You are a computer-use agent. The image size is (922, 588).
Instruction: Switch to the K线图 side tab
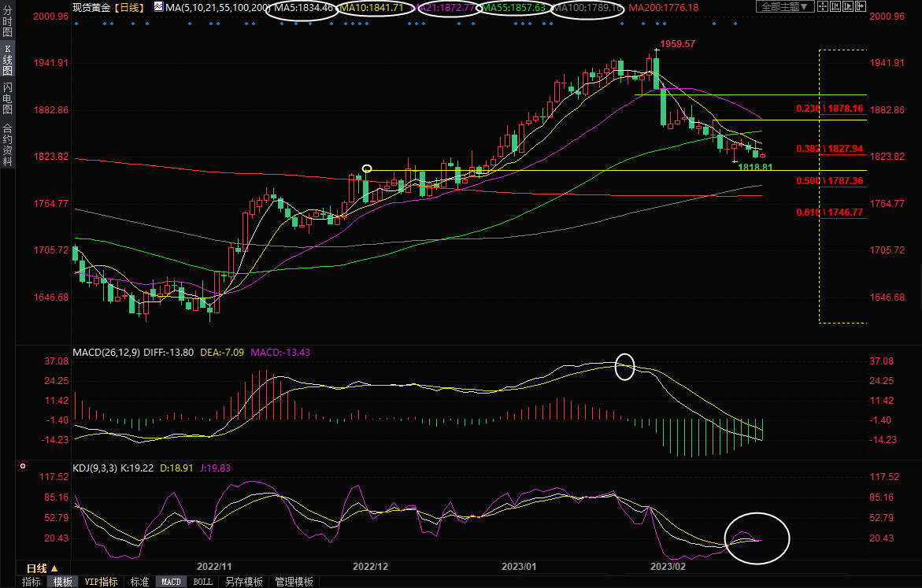[x=8, y=60]
